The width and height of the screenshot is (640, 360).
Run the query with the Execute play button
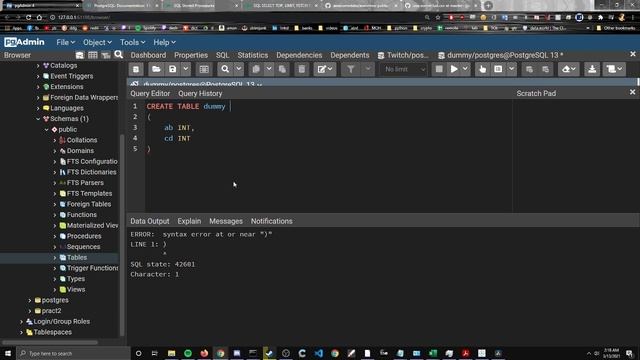tap(454, 69)
